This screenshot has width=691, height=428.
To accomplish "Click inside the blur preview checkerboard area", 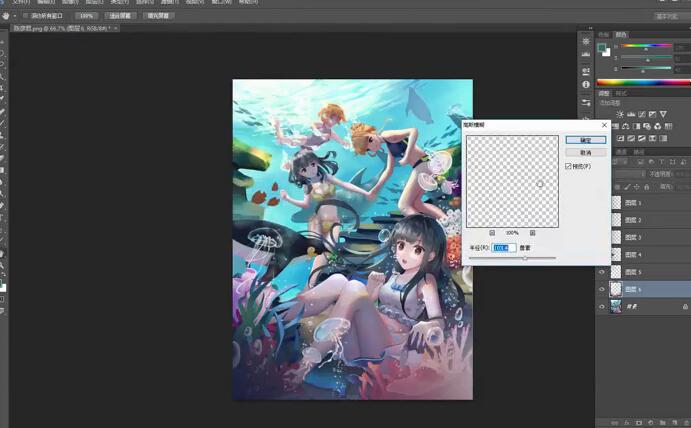I will (x=512, y=181).
